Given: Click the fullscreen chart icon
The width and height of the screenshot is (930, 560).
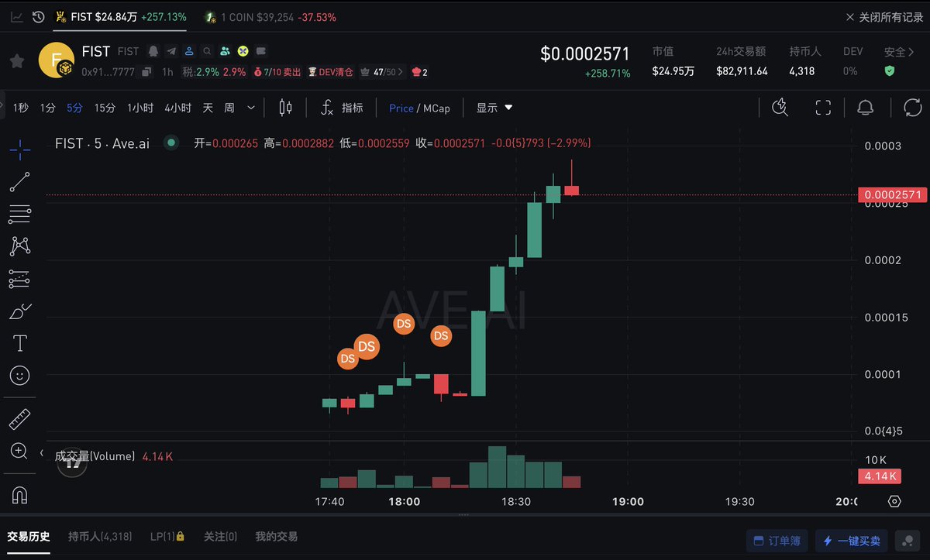Looking at the screenshot, I should [x=823, y=108].
